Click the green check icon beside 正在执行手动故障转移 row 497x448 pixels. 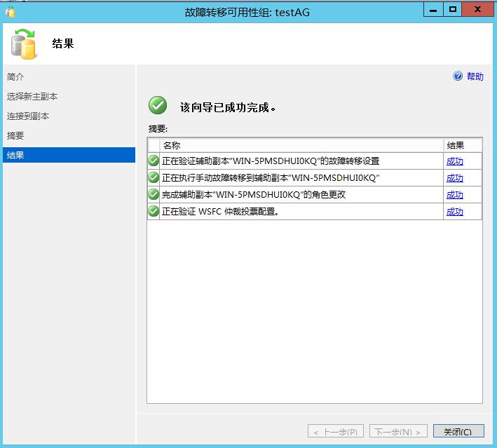click(x=154, y=177)
